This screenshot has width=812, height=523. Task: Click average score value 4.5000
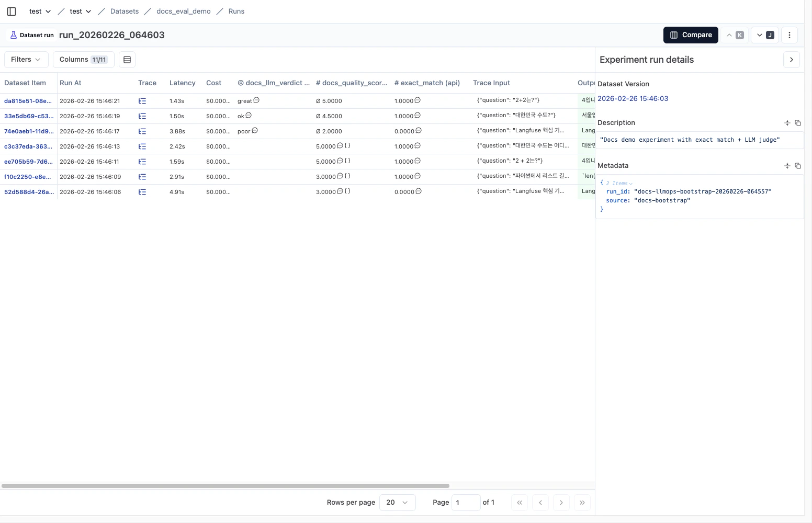point(329,116)
